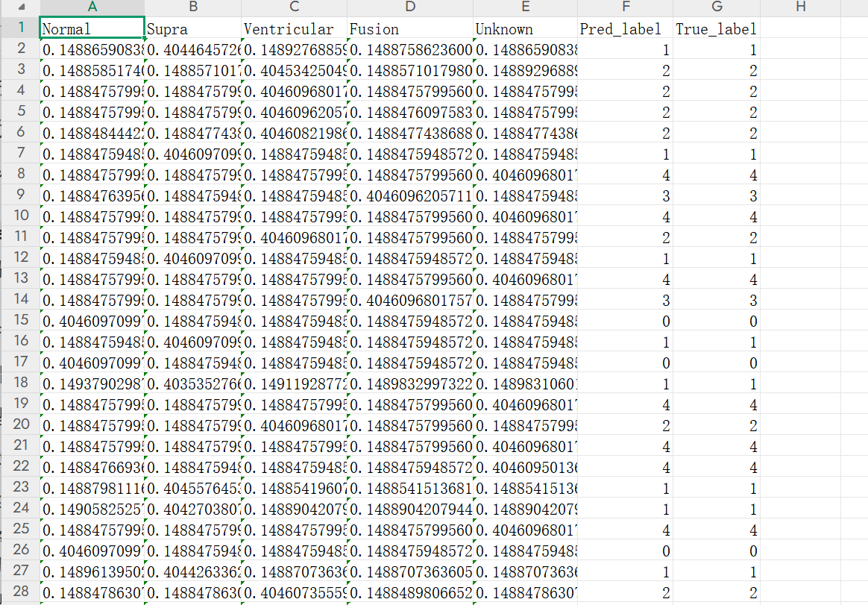The width and height of the screenshot is (868, 605).
Task: Select row 26 header
Action: [21, 550]
